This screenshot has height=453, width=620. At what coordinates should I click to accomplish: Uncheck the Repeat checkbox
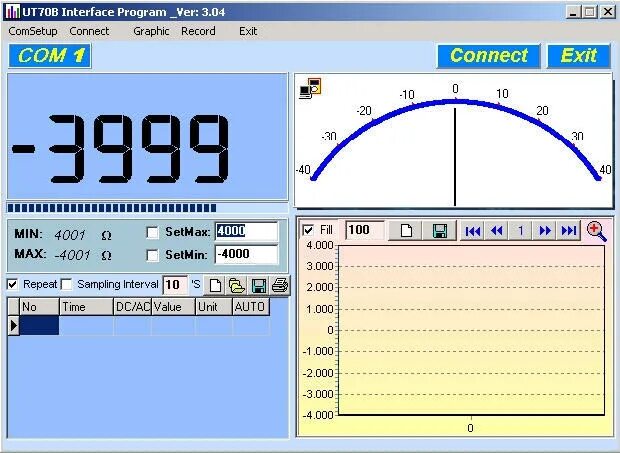pyautogui.click(x=13, y=284)
